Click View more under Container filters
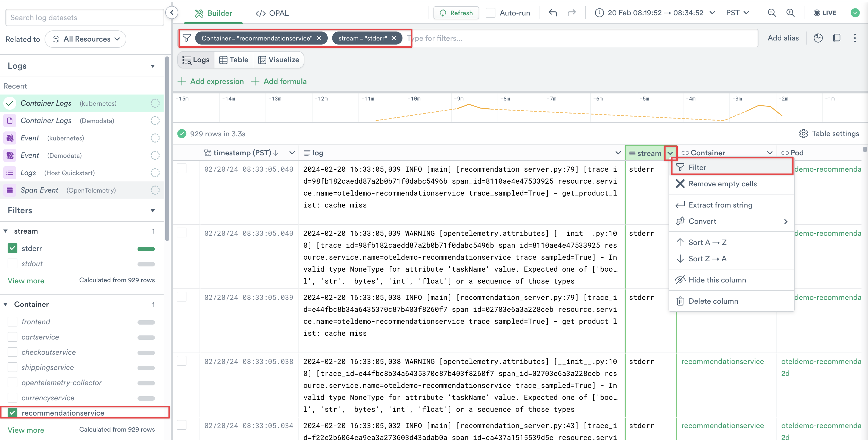Screen dimensions: 868x440 coord(26,430)
